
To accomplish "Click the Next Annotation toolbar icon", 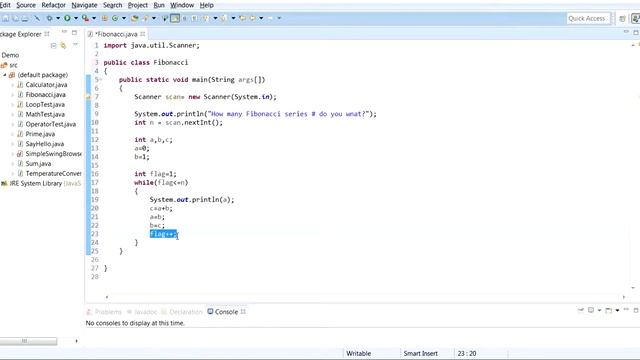I will pyautogui.click(x=206, y=18).
